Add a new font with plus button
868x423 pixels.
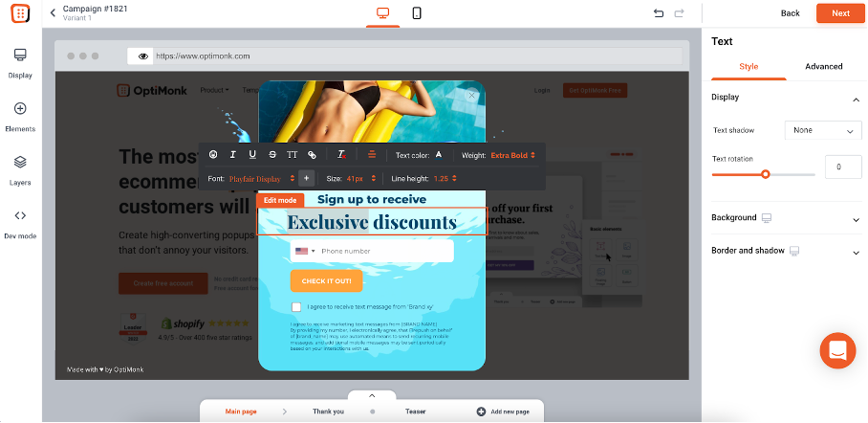point(306,179)
